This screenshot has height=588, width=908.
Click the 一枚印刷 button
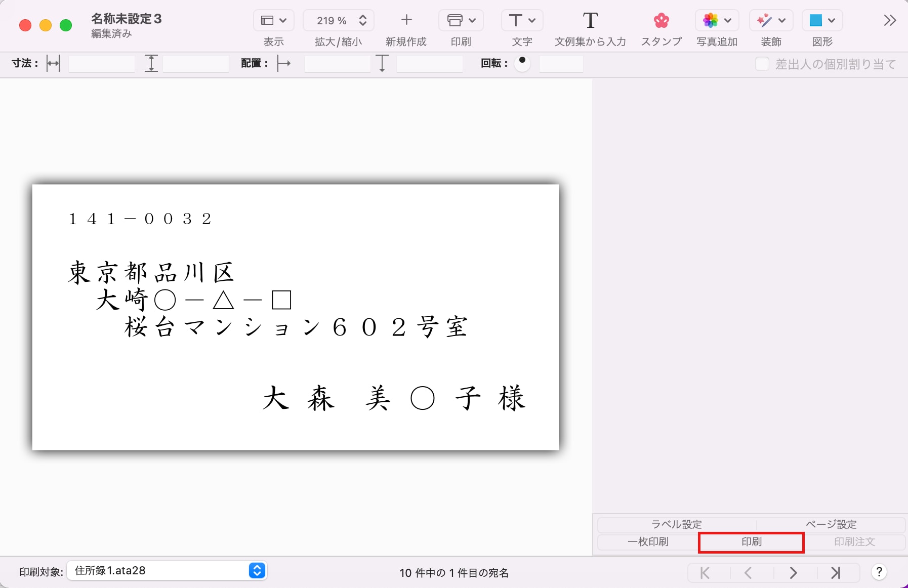648,541
